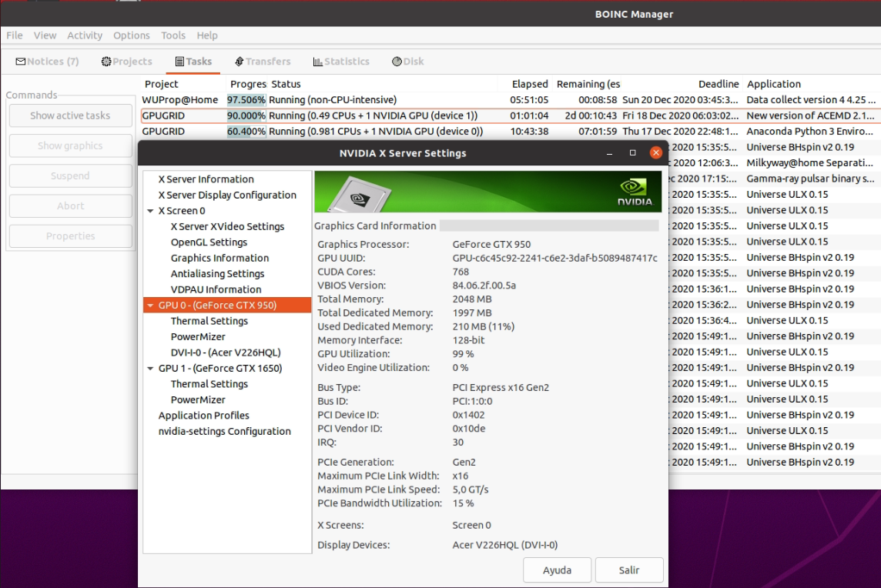Open nvidia-settings Configuration

coord(224,431)
